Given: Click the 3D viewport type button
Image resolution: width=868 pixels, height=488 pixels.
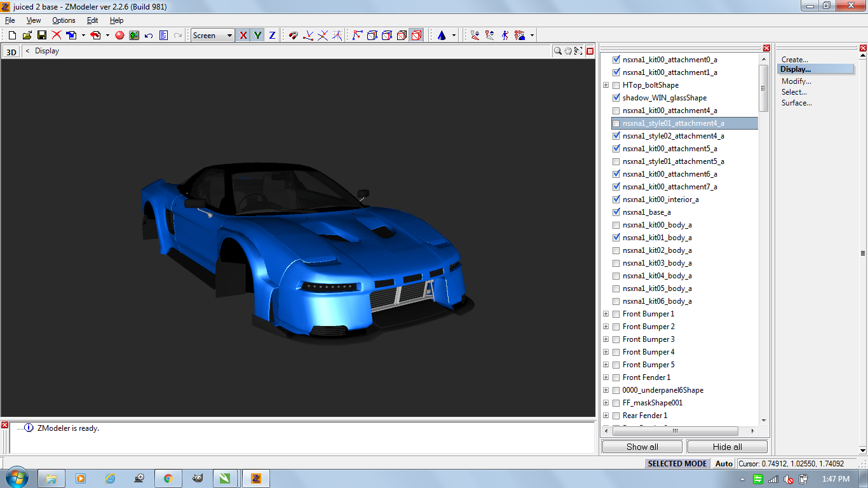Looking at the screenshot, I should coord(11,52).
